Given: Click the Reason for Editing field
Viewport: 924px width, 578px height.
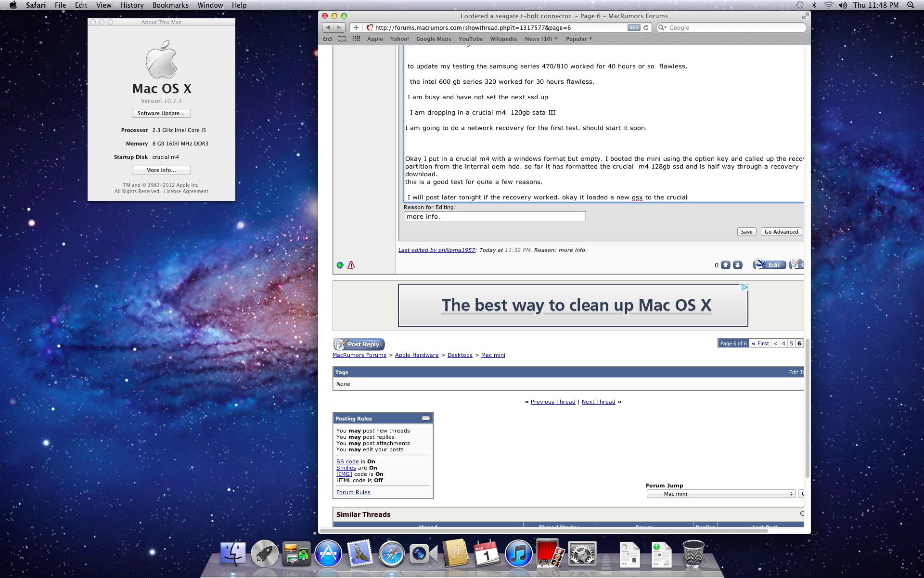Looking at the screenshot, I should click(x=495, y=217).
